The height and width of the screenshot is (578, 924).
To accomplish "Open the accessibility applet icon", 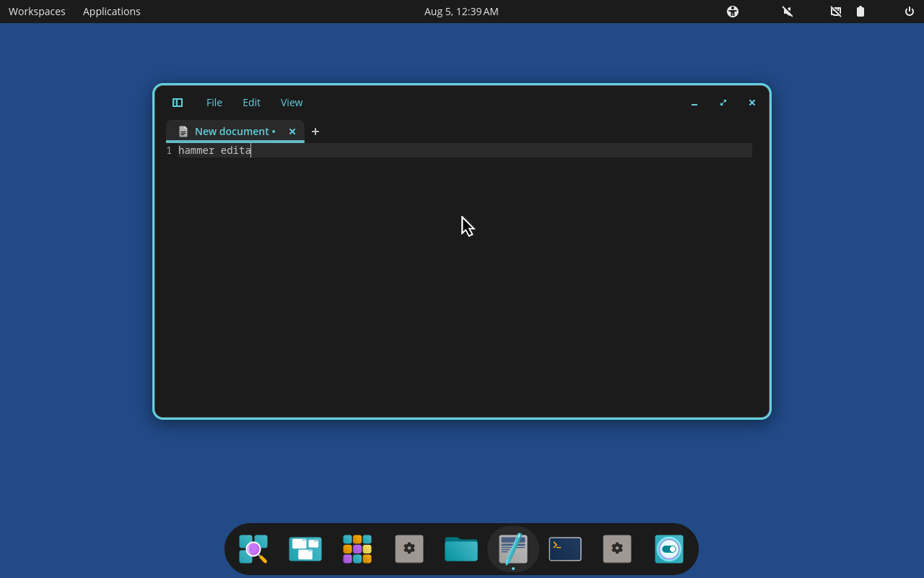I will tap(733, 12).
